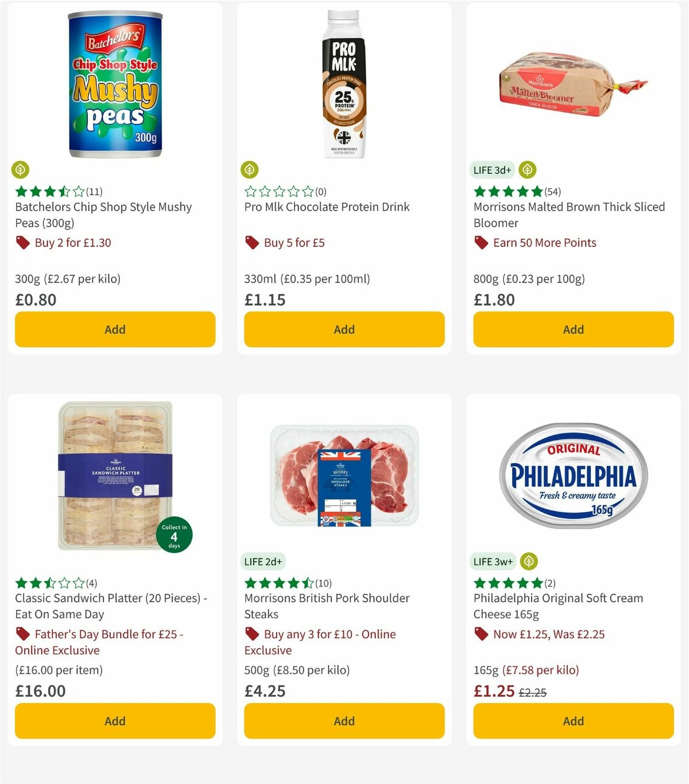The width and height of the screenshot is (689, 784).
Task: Click the tag icon on Earn 50 More Points
Action: (x=481, y=243)
